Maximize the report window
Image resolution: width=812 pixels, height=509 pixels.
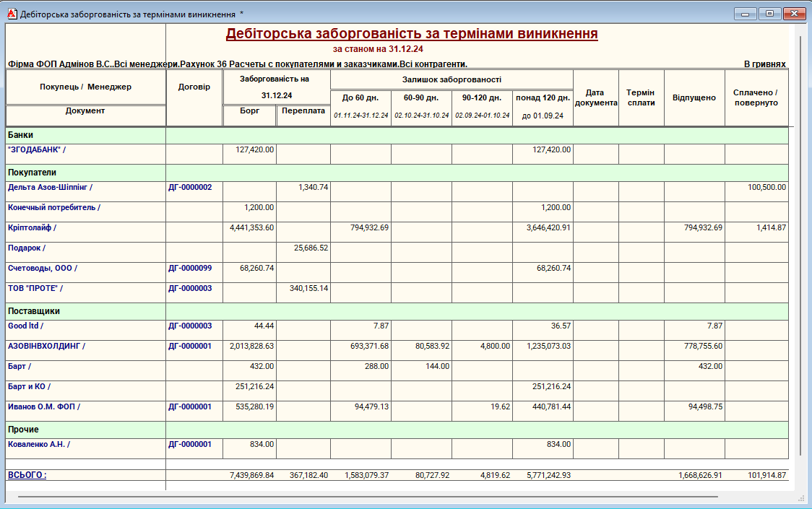point(769,14)
